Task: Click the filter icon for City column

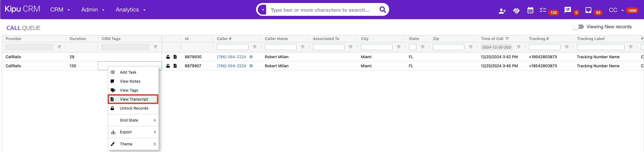Action: click(x=399, y=47)
